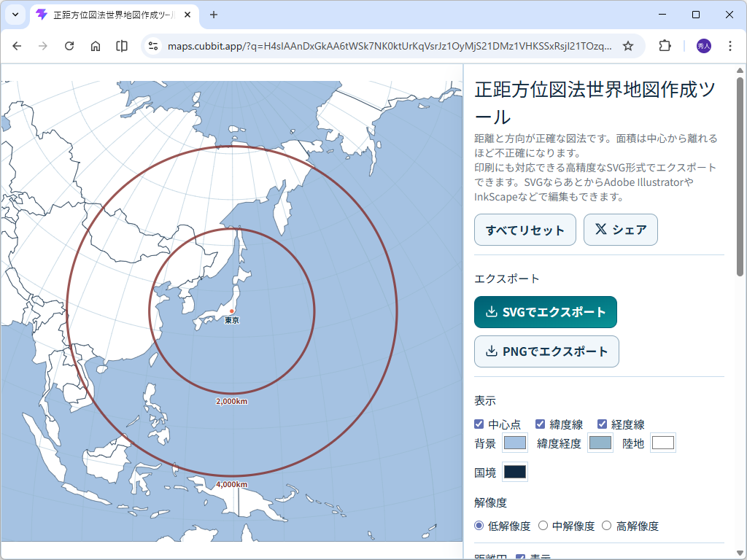Click the download icon on SVGでエクスポート button
This screenshot has width=747, height=560.
[x=492, y=311]
